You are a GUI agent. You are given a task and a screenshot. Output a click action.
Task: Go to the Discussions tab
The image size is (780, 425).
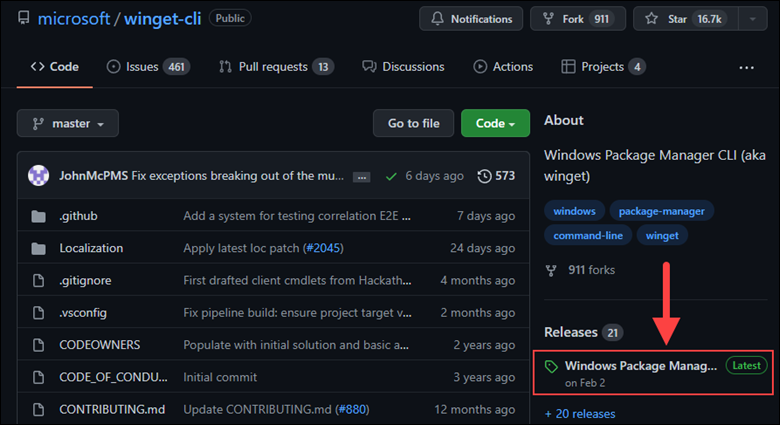(403, 67)
